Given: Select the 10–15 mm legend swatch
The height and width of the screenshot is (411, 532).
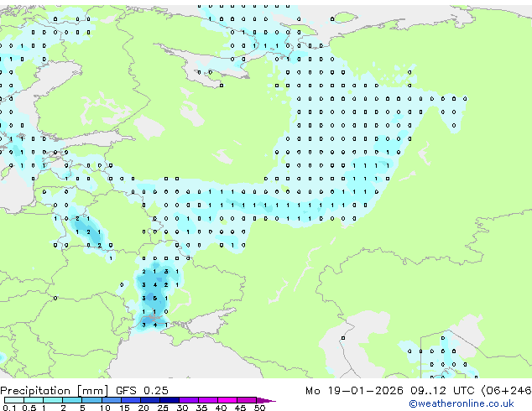Looking at the screenshot, I should point(111,400).
